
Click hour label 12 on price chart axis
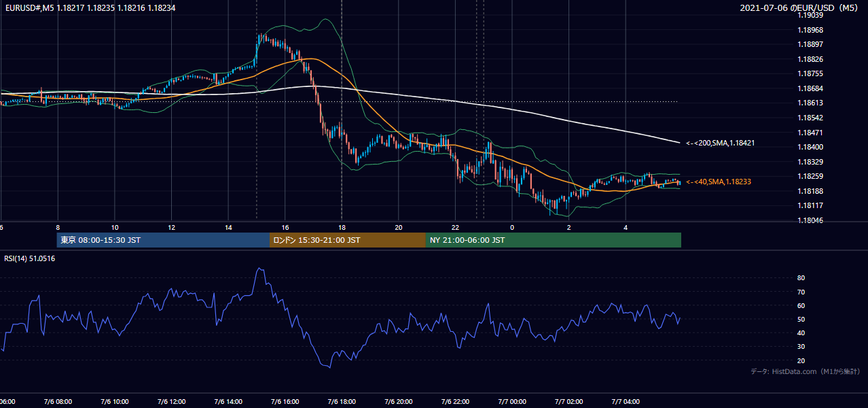[x=171, y=227]
